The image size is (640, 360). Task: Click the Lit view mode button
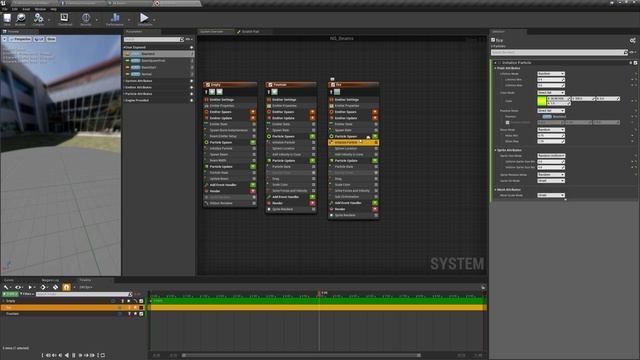click(39, 39)
